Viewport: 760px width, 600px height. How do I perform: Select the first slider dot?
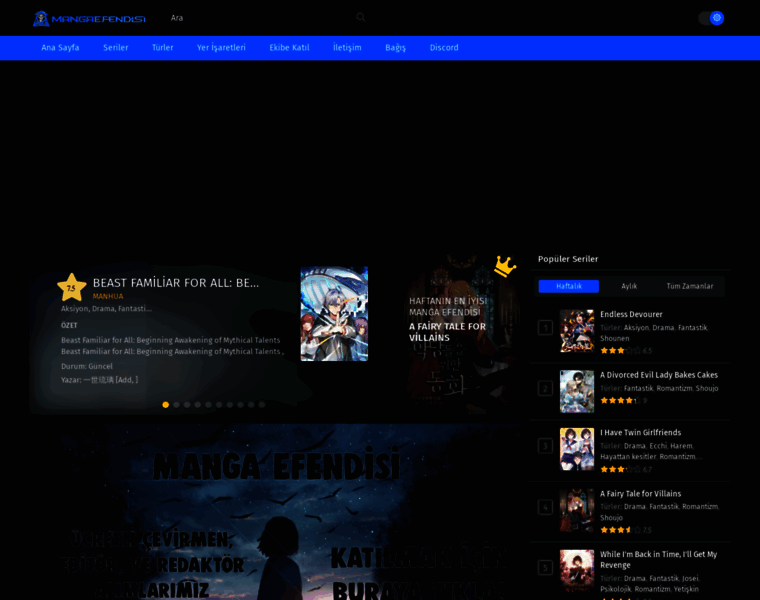pos(166,405)
